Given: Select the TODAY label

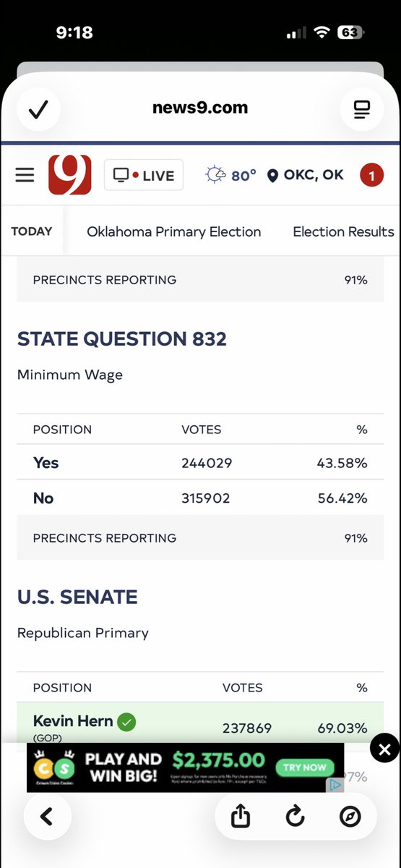Looking at the screenshot, I should click(x=32, y=231).
